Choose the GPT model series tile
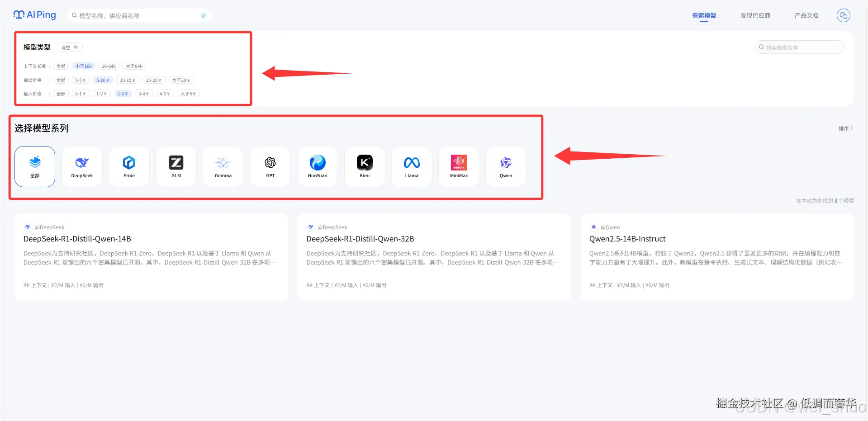This screenshot has width=868, height=421. click(x=270, y=166)
